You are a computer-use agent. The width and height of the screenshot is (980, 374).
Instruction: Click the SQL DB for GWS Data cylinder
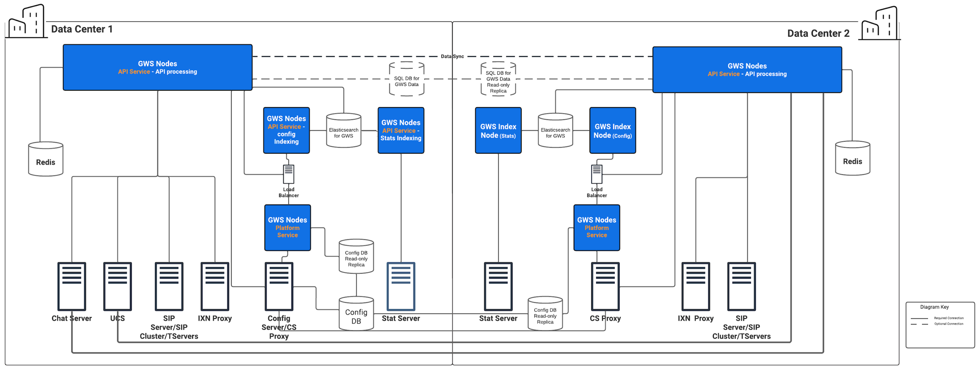pos(407,79)
